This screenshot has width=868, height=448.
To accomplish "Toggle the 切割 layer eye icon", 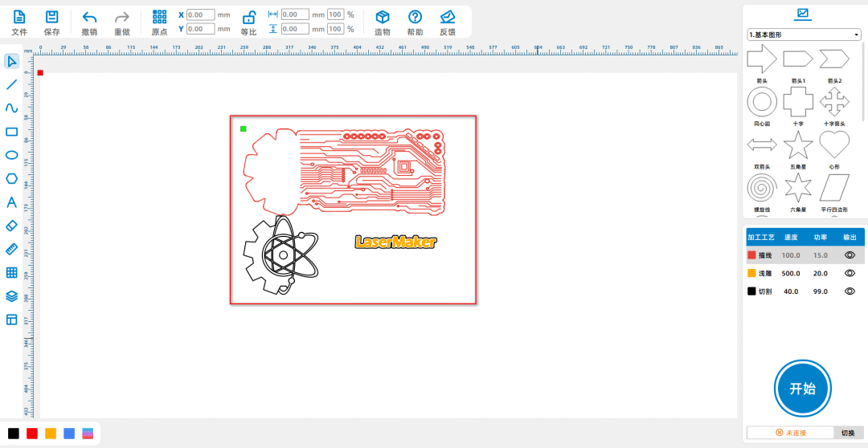I will [x=850, y=291].
